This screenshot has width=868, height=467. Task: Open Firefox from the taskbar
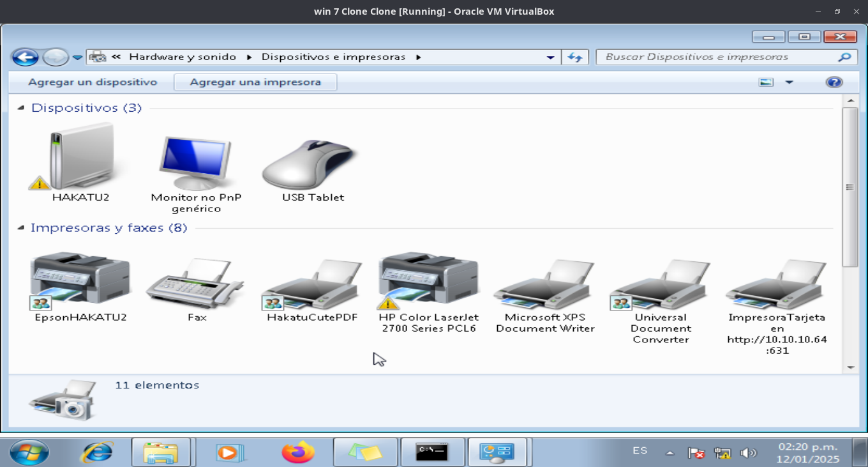pyautogui.click(x=297, y=452)
